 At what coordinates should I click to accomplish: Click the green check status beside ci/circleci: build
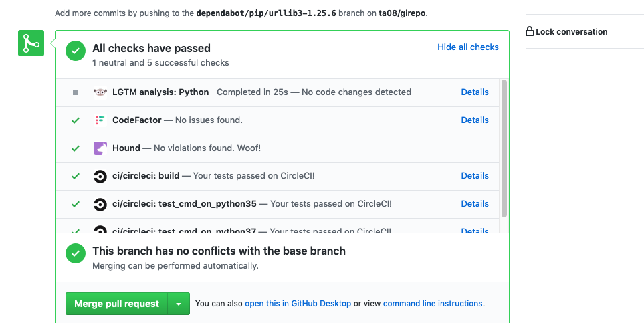[x=76, y=176]
